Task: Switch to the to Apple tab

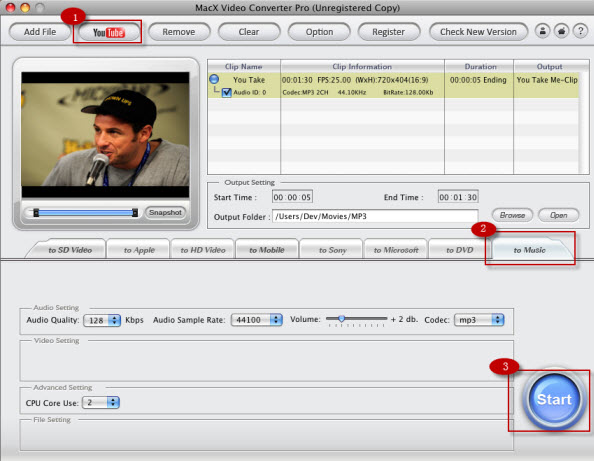Action: (x=139, y=250)
